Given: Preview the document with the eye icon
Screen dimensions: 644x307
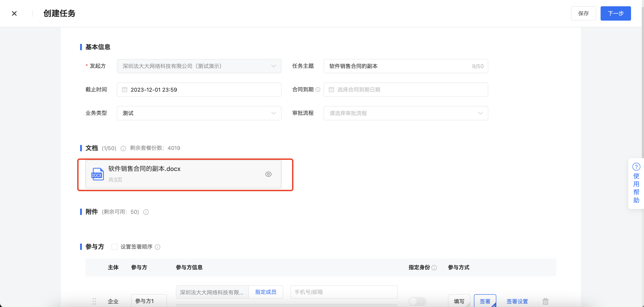Looking at the screenshot, I should coord(268,174).
